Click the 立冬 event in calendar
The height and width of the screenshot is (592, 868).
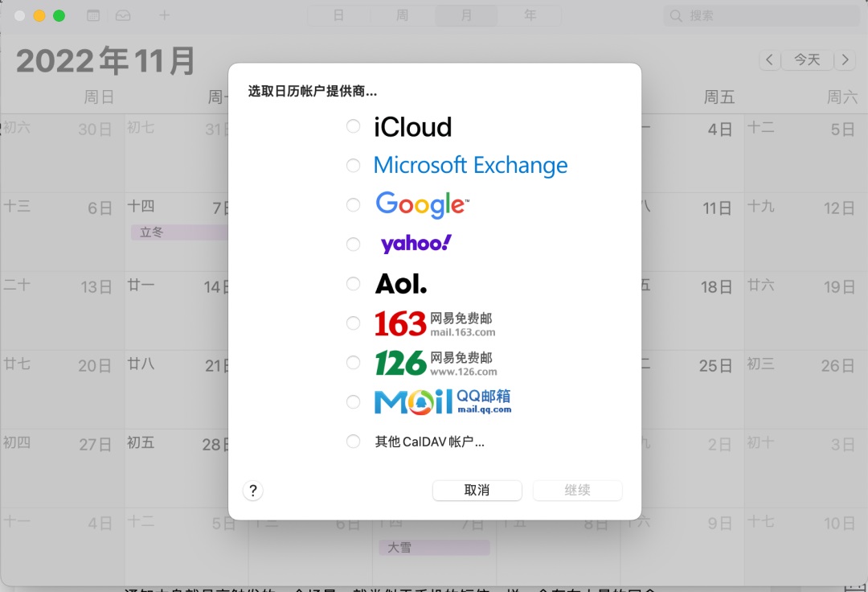point(179,232)
